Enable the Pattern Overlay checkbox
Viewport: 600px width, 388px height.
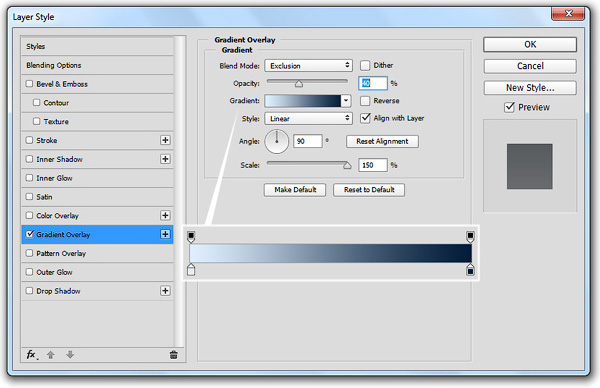click(x=29, y=253)
